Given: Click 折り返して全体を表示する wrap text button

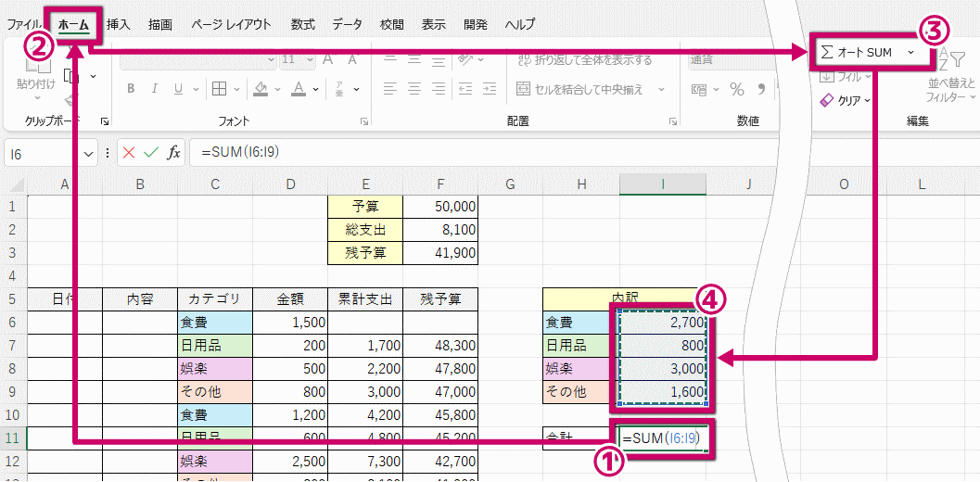Looking at the screenshot, I should (584, 60).
